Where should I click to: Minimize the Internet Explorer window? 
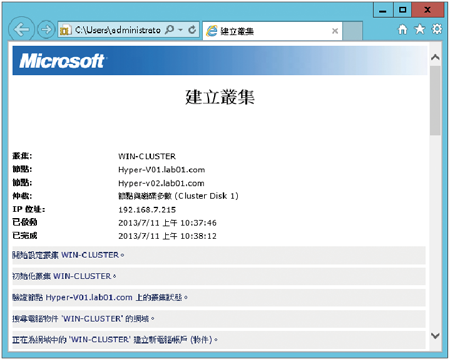coord(383,10)
